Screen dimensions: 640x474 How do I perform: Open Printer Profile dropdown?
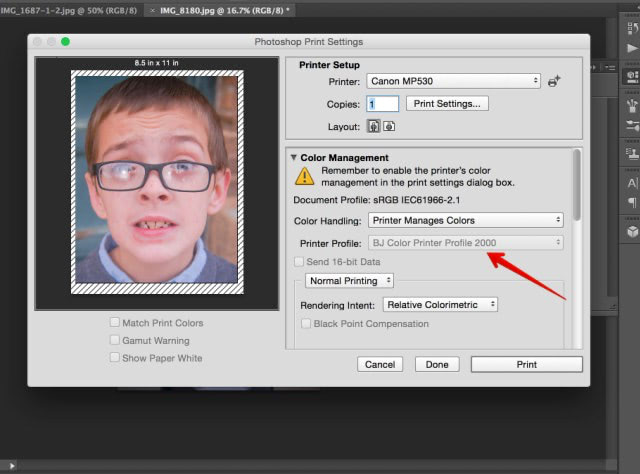click(x=466, y=243)
